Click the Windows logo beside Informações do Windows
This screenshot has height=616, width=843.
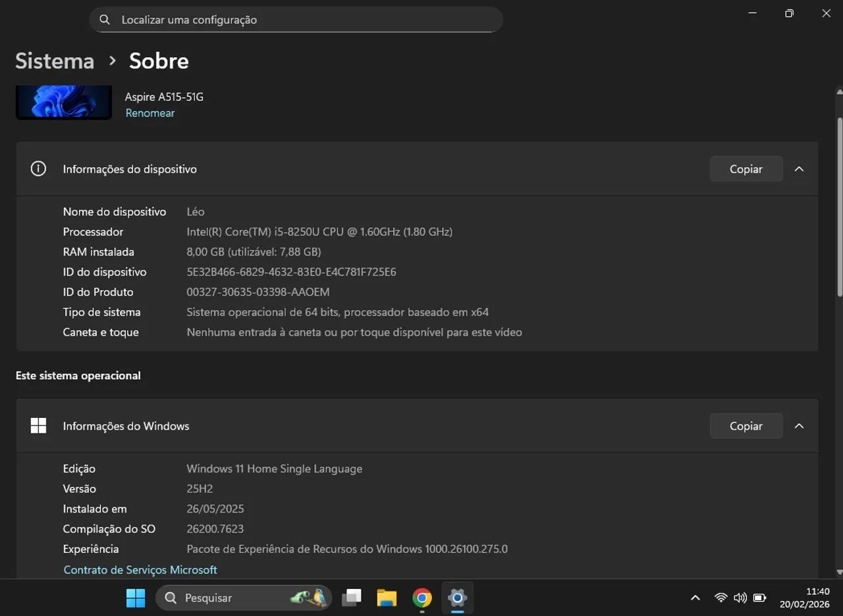tap(38, 426)
